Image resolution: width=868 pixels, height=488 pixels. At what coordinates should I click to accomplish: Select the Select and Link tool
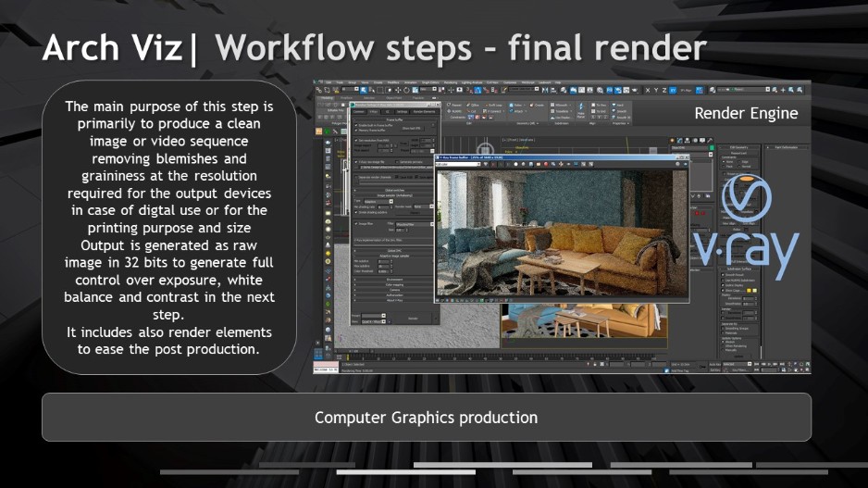pos(319,91)
